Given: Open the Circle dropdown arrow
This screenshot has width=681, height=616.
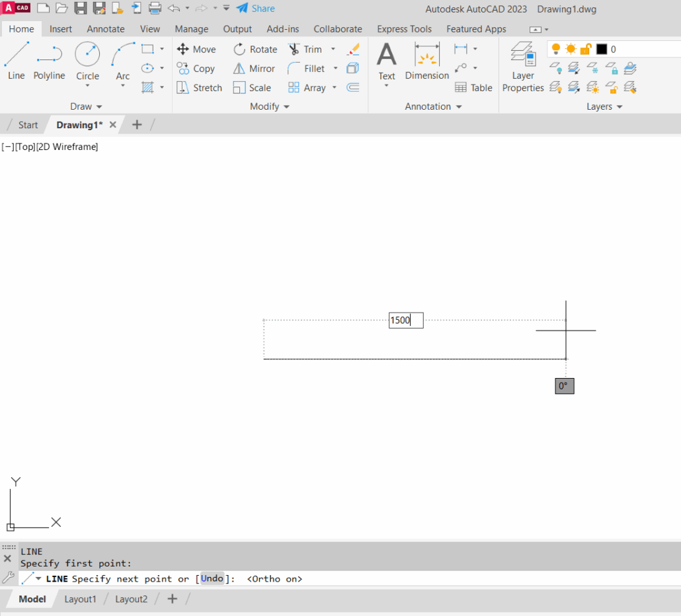Looking at the screenshot, I should point(87,86).
